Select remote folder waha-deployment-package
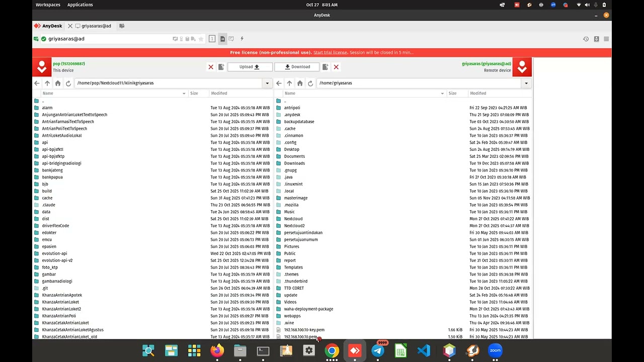The height and width of the screenshot is (362, 644). click(x=308, y=309)
